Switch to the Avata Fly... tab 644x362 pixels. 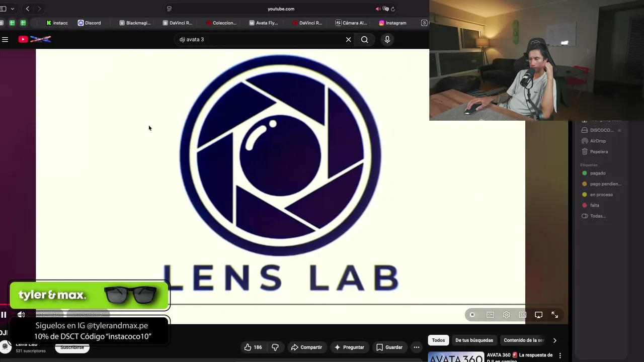[264, 23]
